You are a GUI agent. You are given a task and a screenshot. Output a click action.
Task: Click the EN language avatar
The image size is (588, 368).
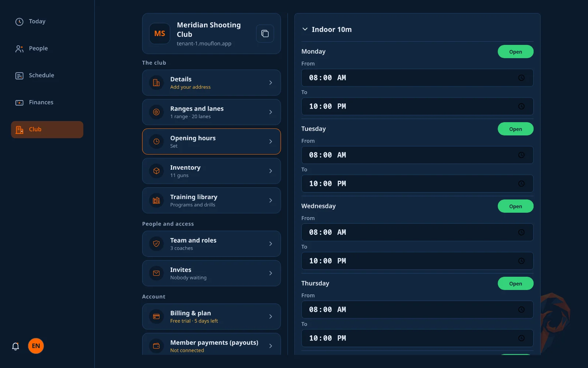click(x=36, y=346)
